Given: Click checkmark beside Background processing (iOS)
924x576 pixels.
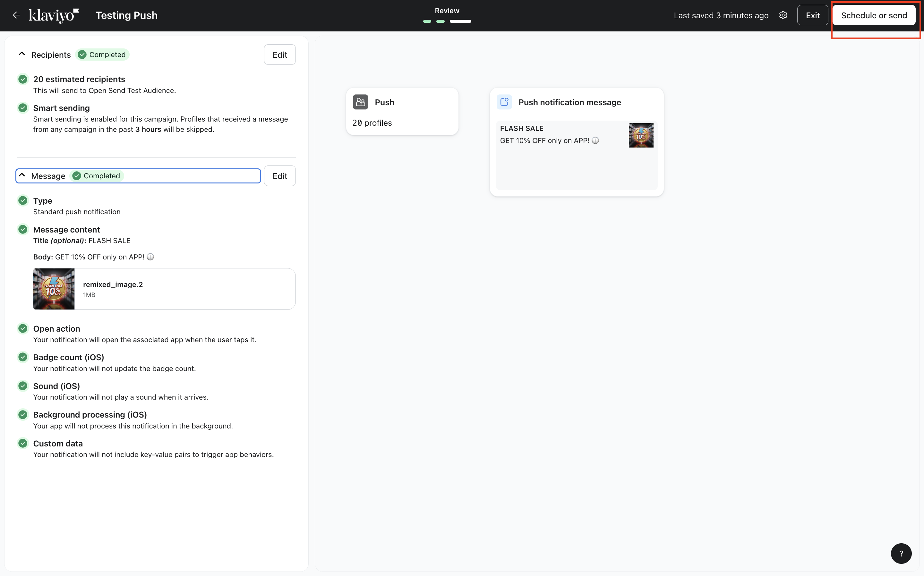Looking at the screenshot, I should (23, 414).
